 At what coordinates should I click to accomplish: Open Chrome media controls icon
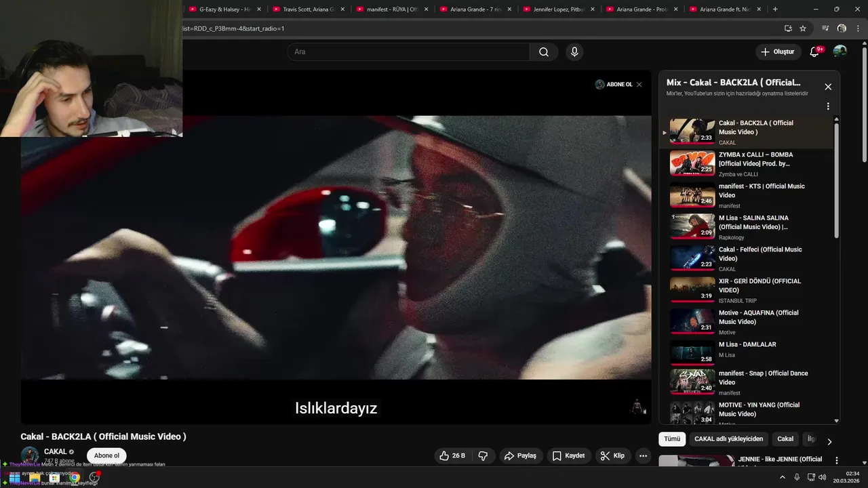point(825,28)
